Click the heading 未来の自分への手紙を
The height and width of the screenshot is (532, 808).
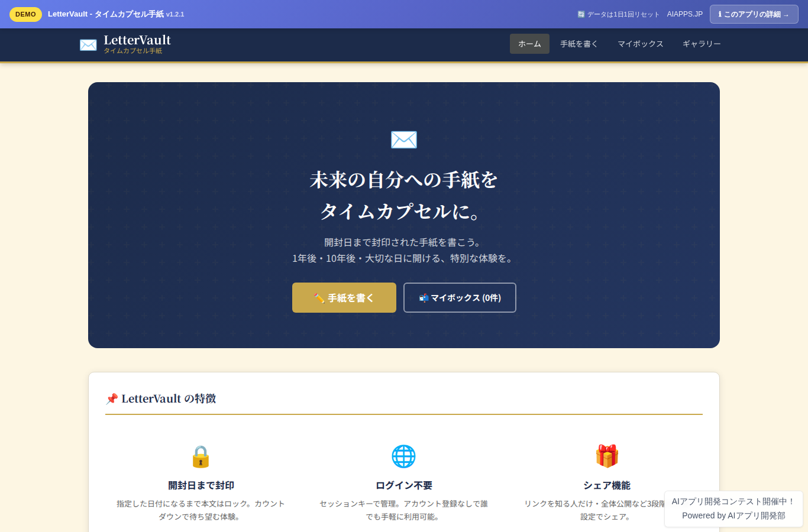[x=404, y=180]
